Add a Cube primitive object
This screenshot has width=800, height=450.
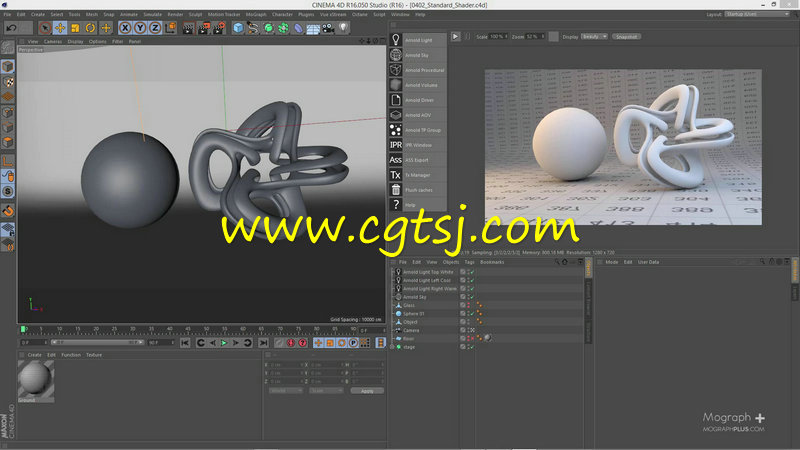238,28
